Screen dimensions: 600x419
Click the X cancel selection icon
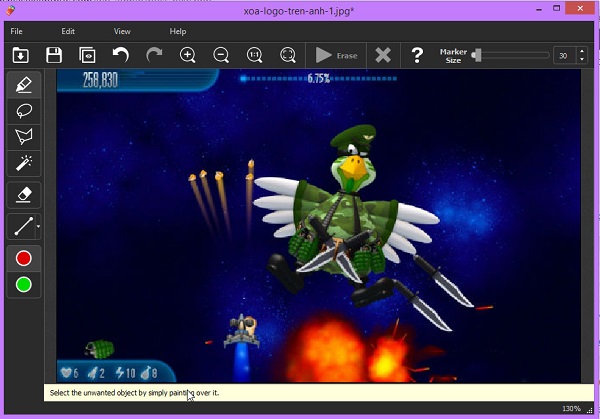click(x=383, y=55)
